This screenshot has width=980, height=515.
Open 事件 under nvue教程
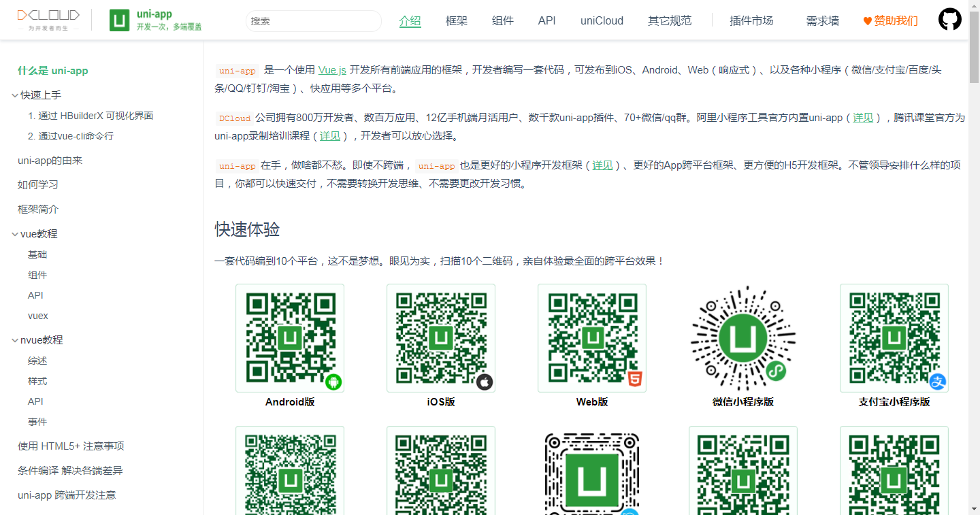(x=37, y=422)
